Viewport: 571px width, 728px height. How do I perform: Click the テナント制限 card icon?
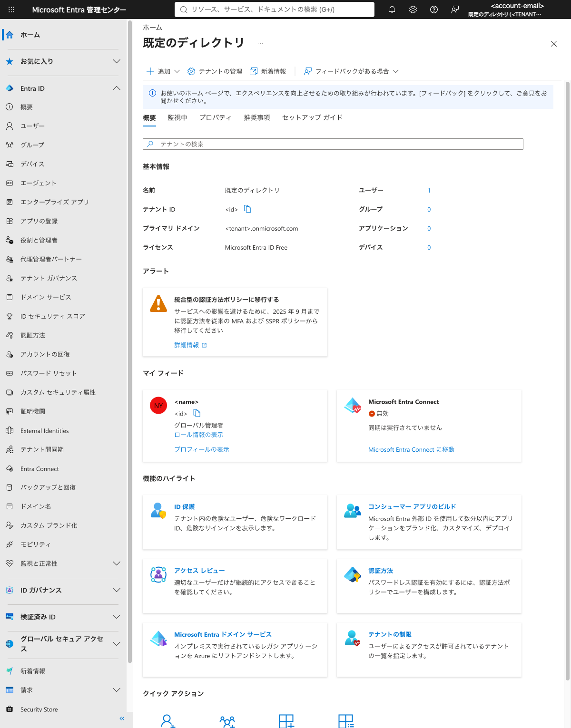(353, 638)
